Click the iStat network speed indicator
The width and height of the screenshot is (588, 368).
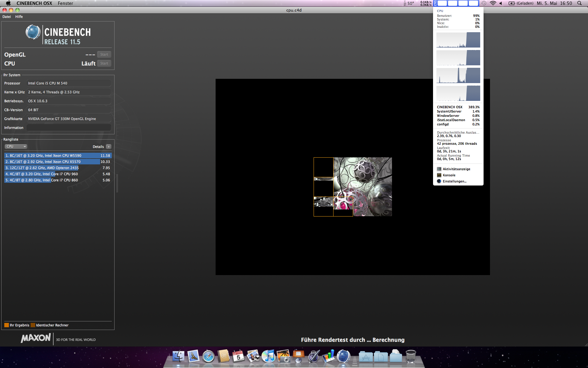[x=426, y=3]
